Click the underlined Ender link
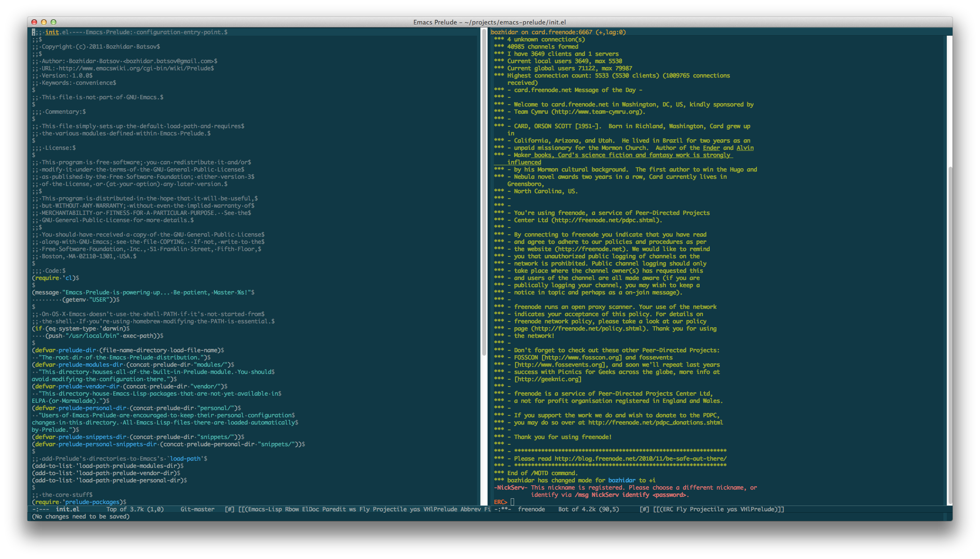This screenshot has width=980, height=559. point(711,148)
